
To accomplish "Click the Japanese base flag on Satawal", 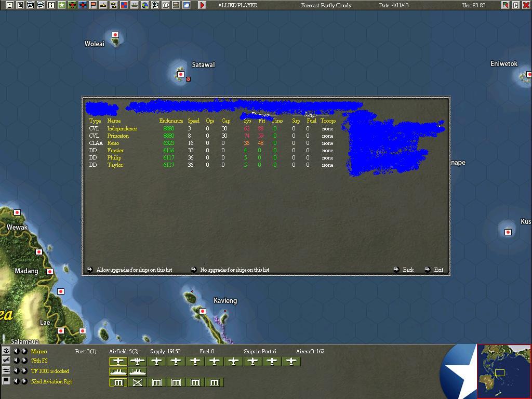I will tap(181, 74).
